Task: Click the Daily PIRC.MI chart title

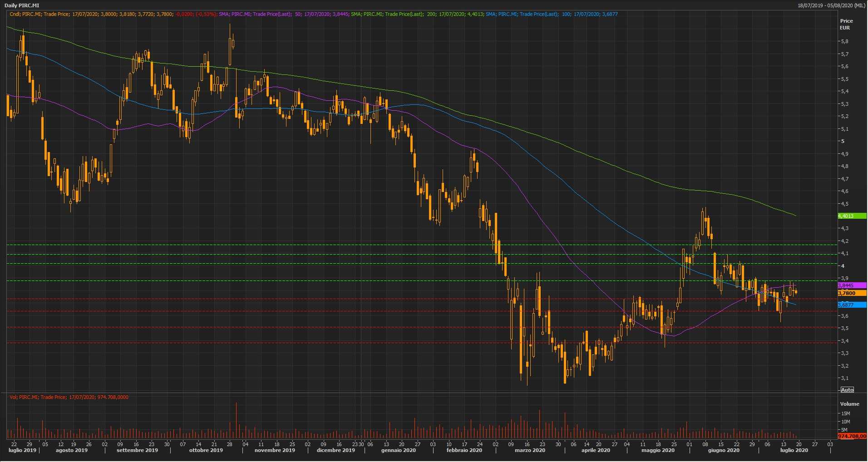Action: point(22,5)
